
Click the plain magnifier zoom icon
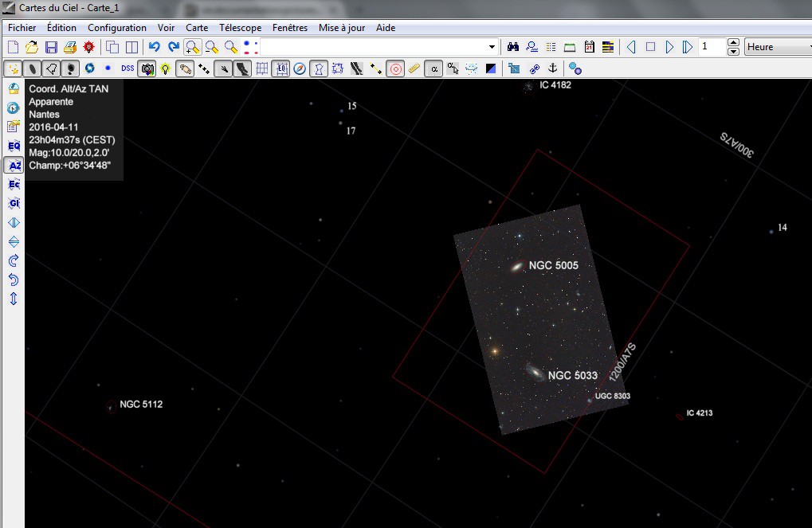coord(231,47)
